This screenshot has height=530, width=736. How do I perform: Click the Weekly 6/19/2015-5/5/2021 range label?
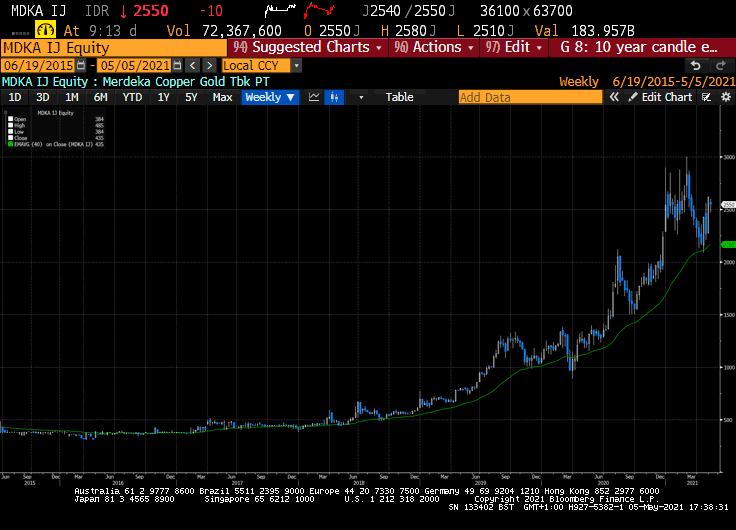pos(647,82)
